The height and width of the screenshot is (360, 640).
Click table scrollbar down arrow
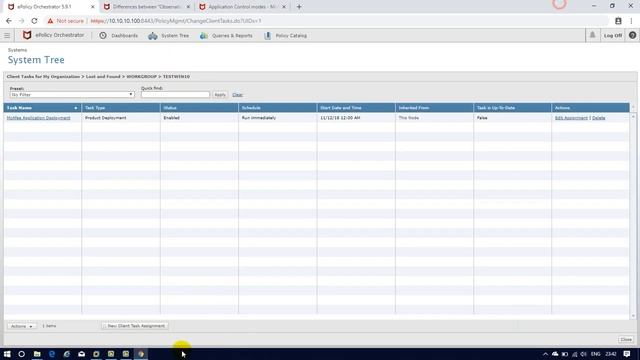[633, 316]
